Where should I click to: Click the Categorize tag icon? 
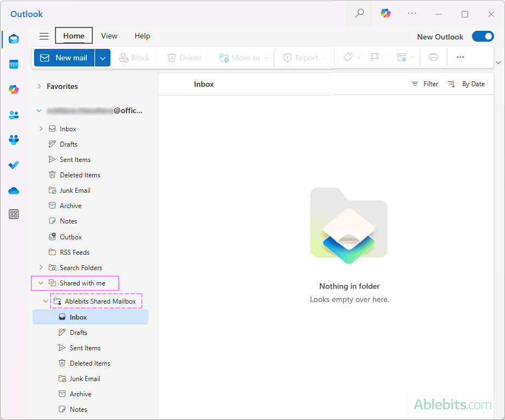(348, 57)
